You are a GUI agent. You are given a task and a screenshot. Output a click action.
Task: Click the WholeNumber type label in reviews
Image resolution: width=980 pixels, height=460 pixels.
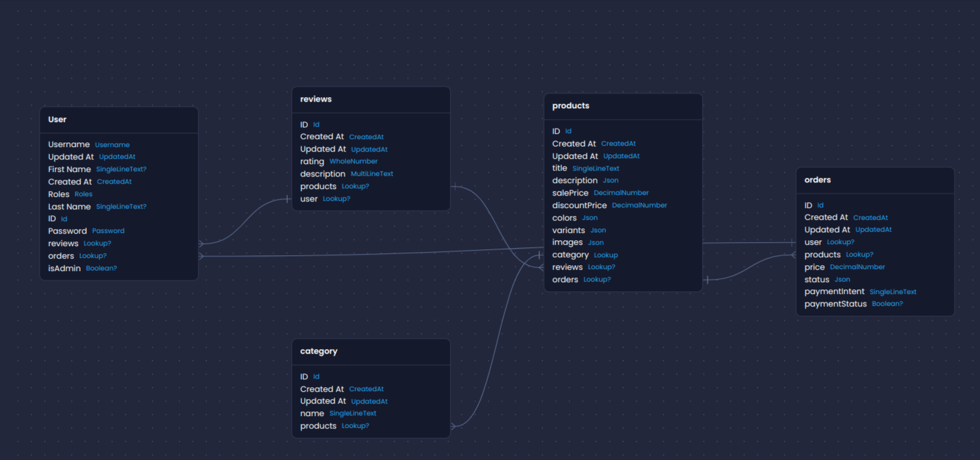[353, 161]
